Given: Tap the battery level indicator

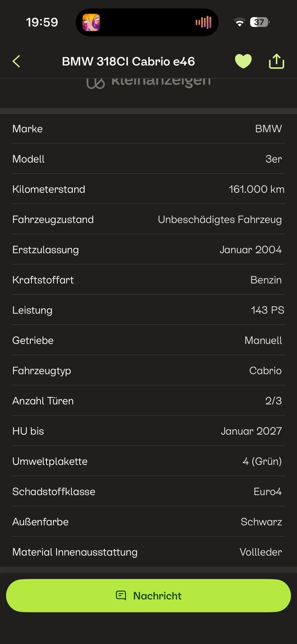Looking at the screenshot, I should (x=259, y=22).
